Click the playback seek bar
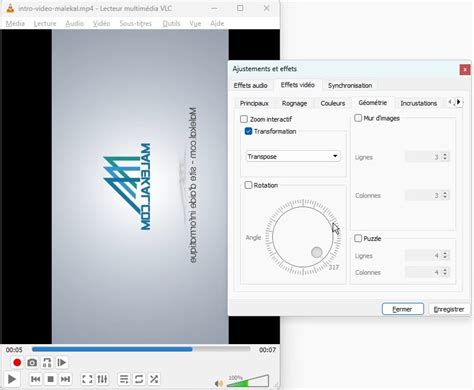 141,349
